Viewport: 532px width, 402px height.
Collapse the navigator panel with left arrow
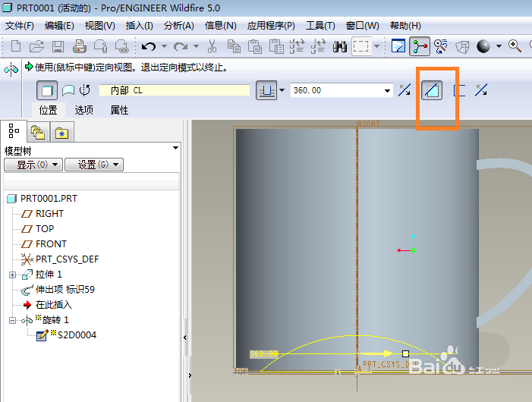click(185, 338)
